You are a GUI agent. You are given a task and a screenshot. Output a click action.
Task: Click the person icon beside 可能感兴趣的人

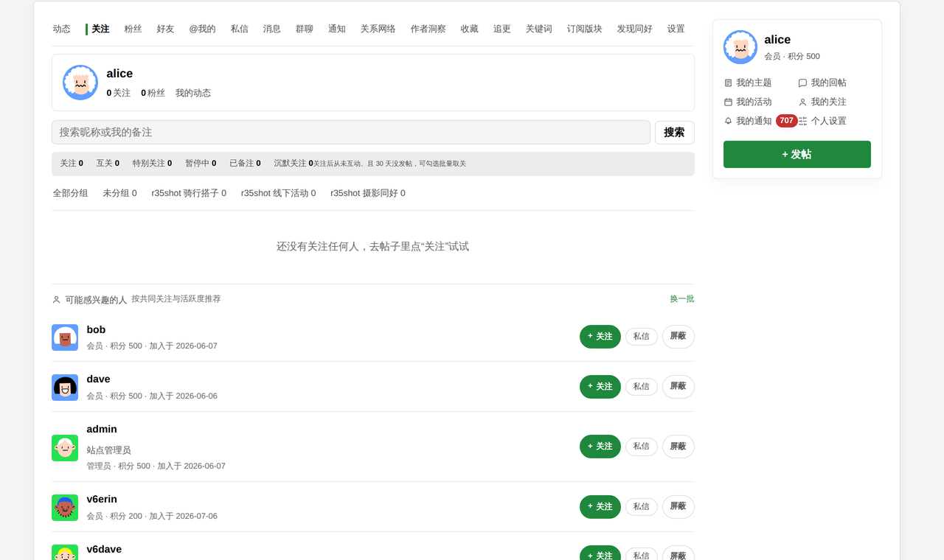[x=56, y=300]
